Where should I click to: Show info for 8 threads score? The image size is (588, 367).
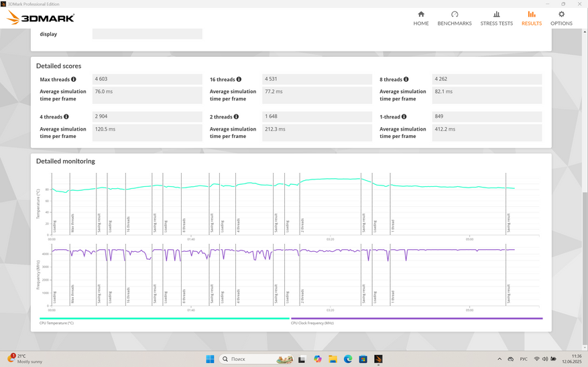(407, 80)
